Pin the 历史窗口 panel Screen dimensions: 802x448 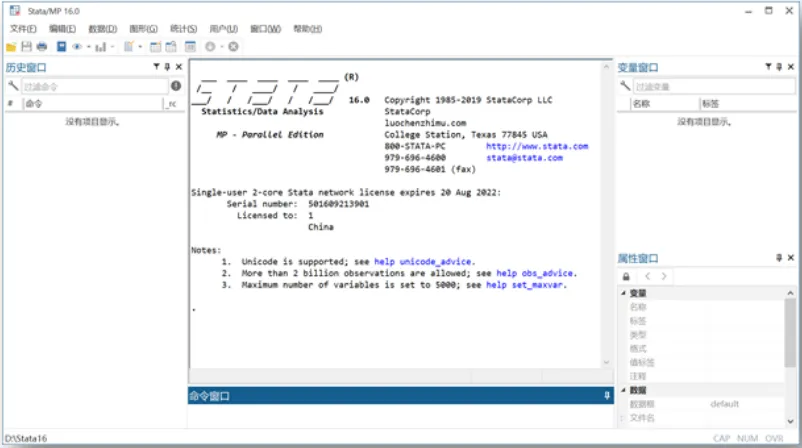167,66
